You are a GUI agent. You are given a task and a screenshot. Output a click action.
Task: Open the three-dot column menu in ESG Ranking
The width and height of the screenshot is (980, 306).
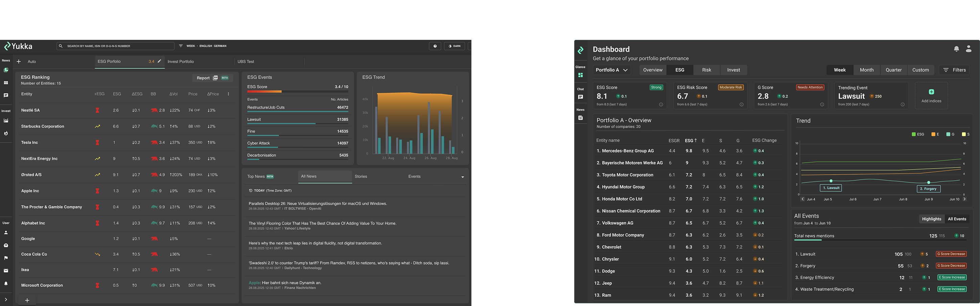coord(228,94)
